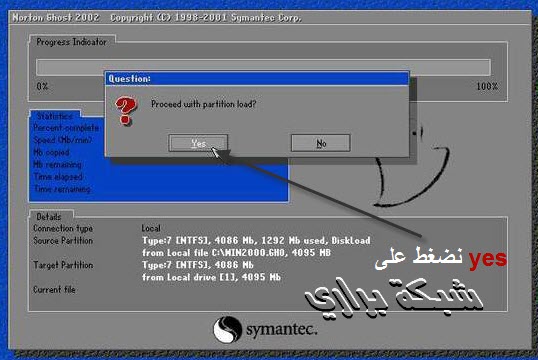Click the Symantec Corp. copyright text
The image size is (538, 360).
pyautogui.click(x=206, y=18)
